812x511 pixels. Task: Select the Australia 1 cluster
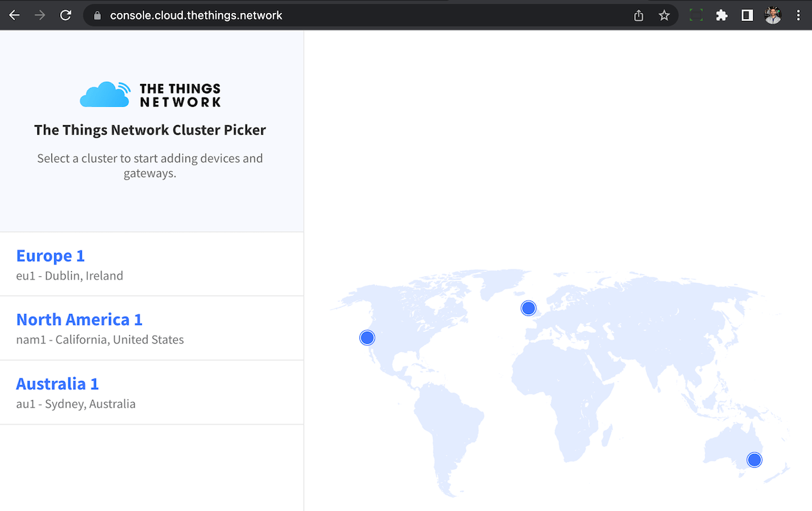[x=152, y=393]
